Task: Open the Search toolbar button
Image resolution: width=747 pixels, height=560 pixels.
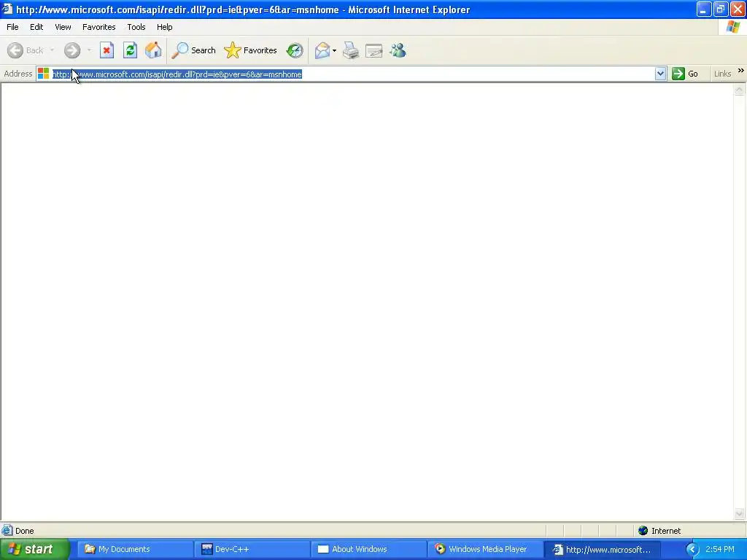Action: pos(194,50)
